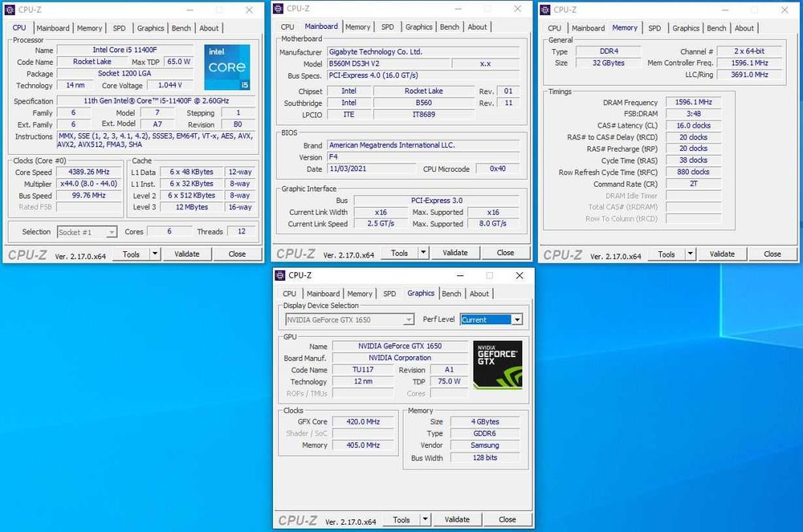Click the Row Refresh Cycle Time 880 clocks

[x=694, y=172]
